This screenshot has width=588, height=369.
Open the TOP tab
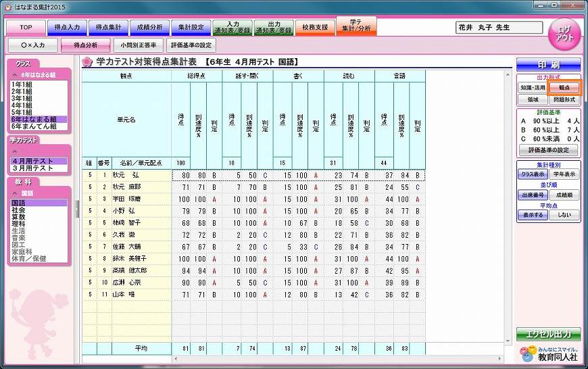click(x=26, y=28)
